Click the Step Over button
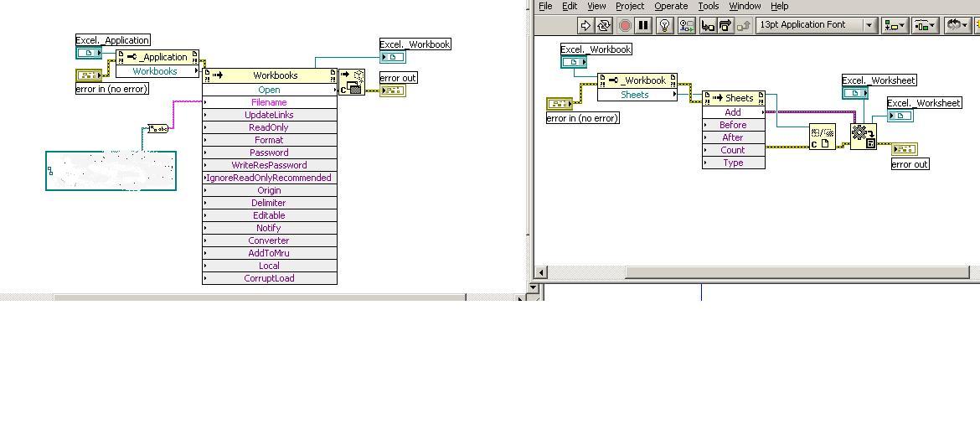This screenshot has width=980, height=429. (725, 25)
